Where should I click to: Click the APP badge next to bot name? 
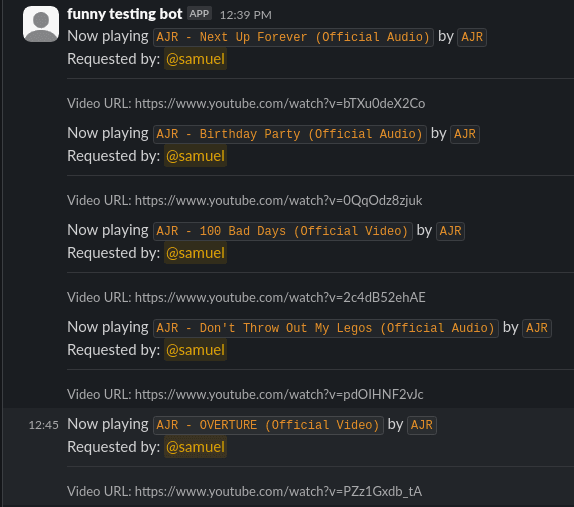[199, 14]
